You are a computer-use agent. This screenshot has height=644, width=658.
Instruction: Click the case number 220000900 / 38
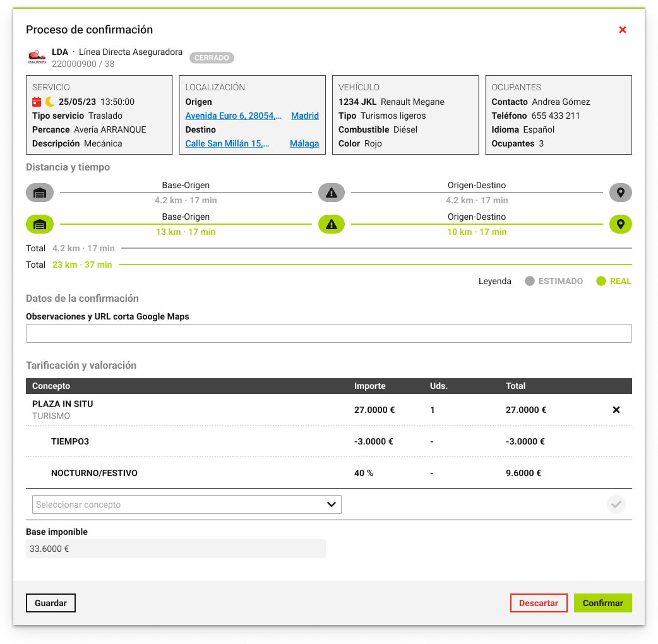coord(83,64)
